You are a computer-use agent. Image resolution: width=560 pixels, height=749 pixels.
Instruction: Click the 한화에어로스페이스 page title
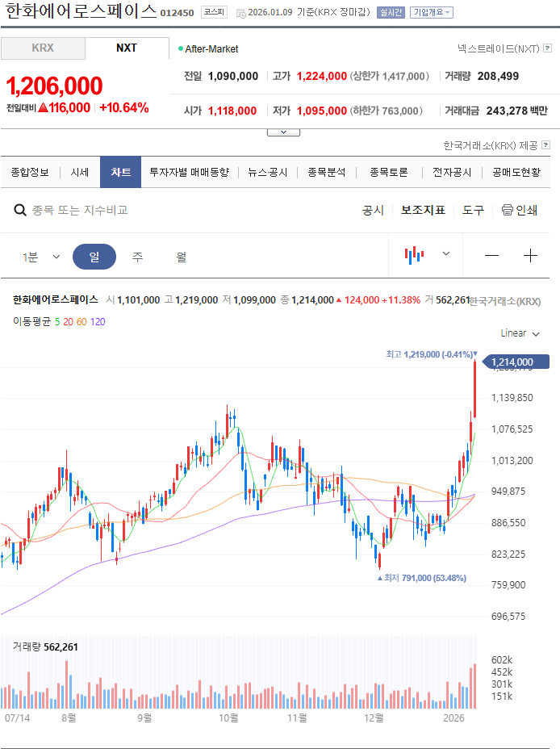(81, 11)
